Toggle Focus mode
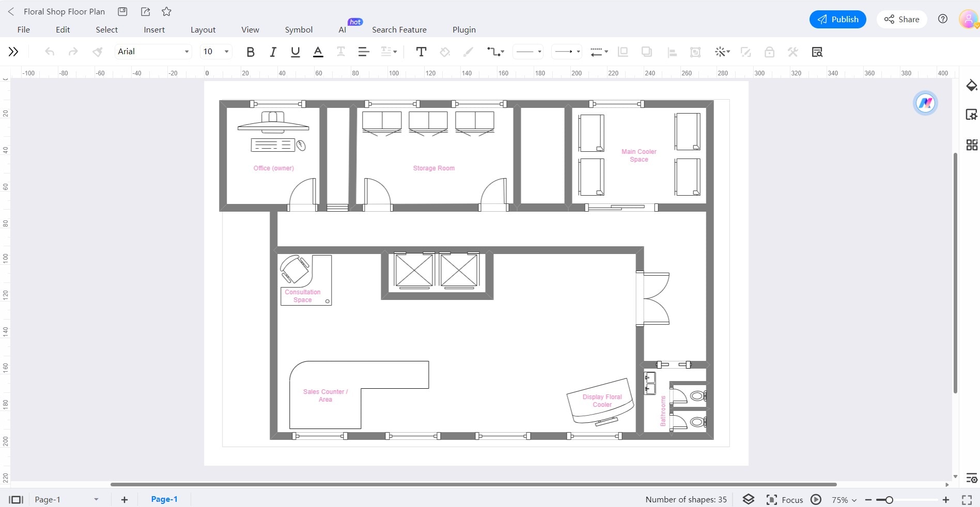 pyautogui.click(x=785, y=499)
